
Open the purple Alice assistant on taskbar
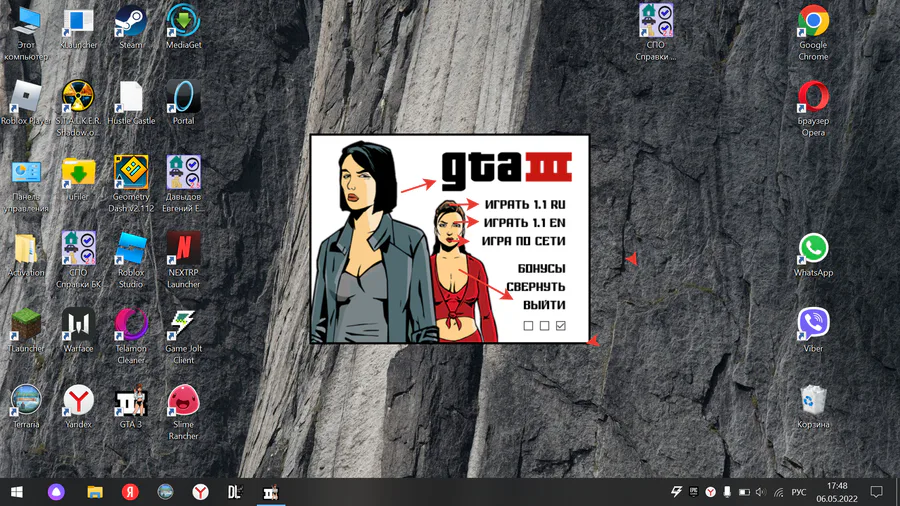(56, 492)
